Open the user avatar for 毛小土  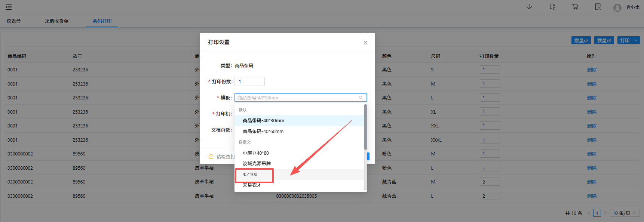[x=617, y=7]
